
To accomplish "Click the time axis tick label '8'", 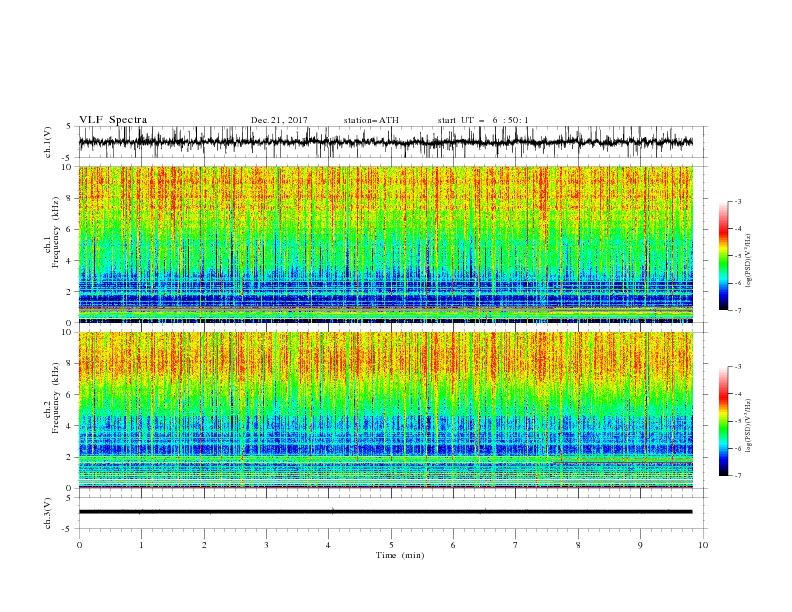I will pos(578,545).
